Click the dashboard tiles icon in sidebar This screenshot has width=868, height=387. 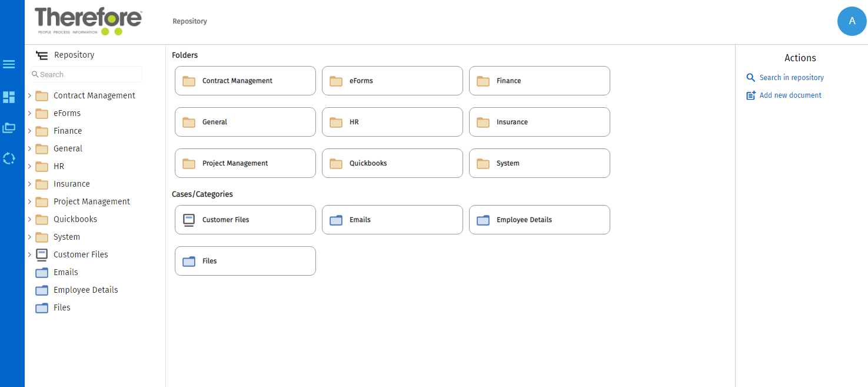[x=9, y=97]
